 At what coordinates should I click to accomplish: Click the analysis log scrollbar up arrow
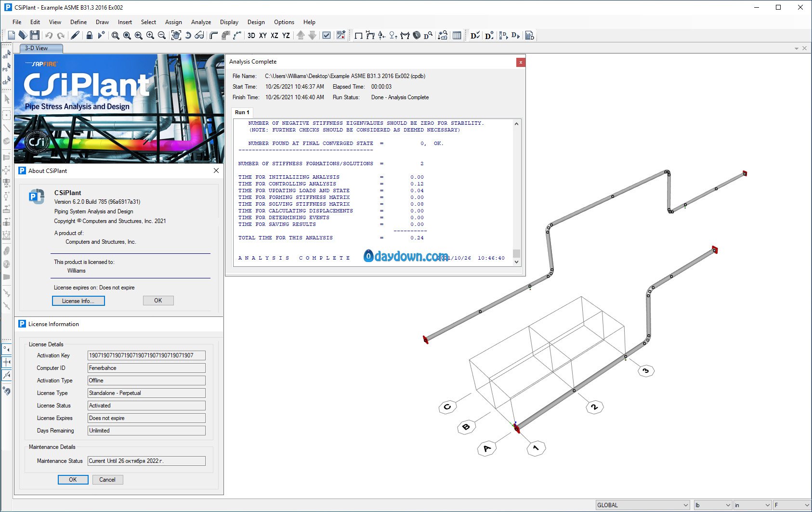[516, 124]
